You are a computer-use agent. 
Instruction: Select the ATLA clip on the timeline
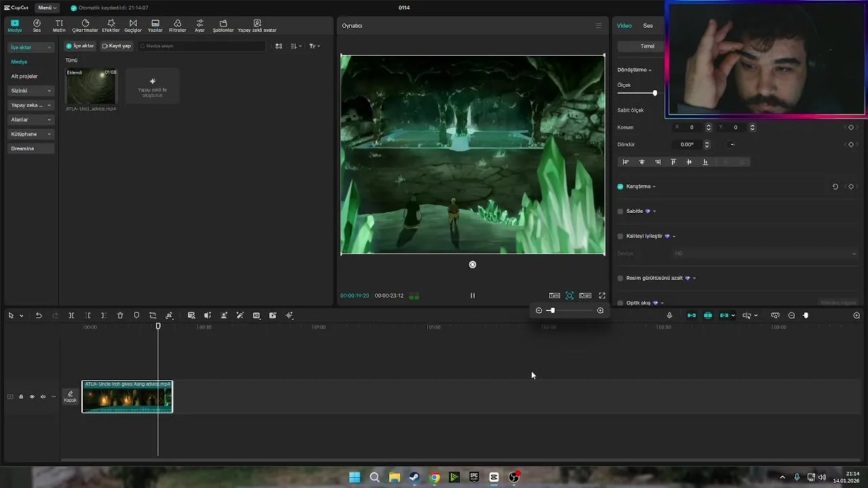(x=127, y=396)
